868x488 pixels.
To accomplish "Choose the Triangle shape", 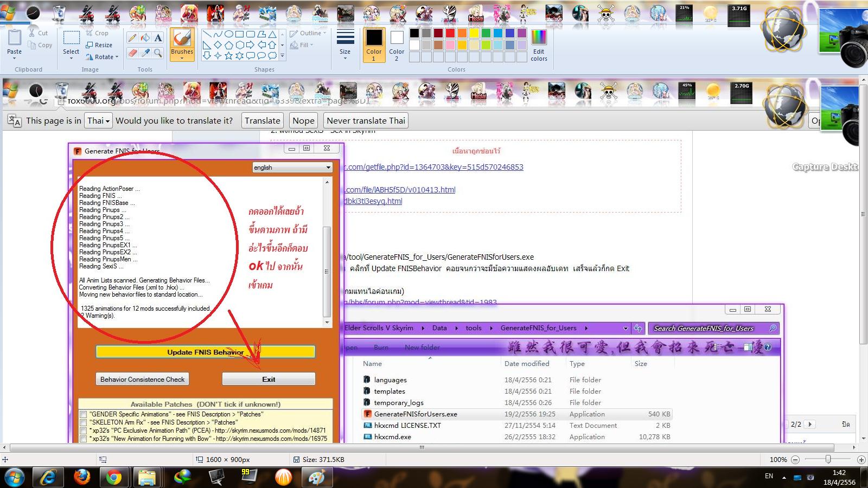I will [272, 34].
